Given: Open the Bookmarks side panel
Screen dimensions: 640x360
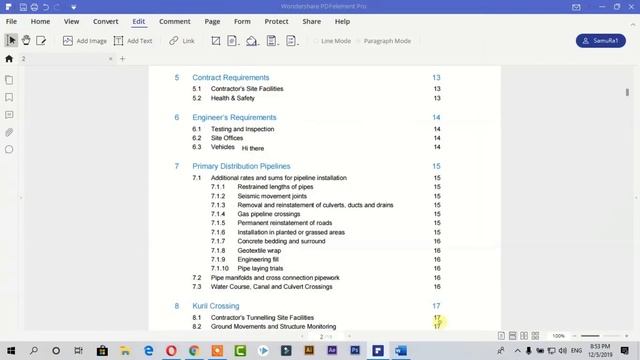Looking at the screenshot, I should point(9,97).
